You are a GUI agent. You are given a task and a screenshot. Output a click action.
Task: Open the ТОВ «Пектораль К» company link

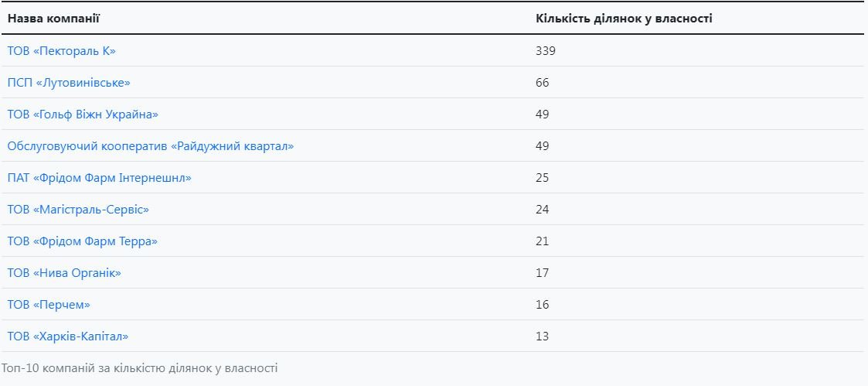tap(62, 51)
